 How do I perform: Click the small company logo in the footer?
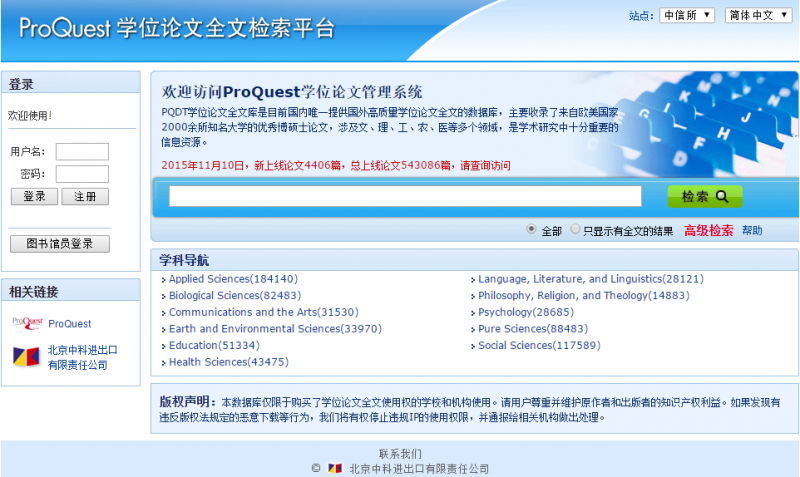coord(335,468)
